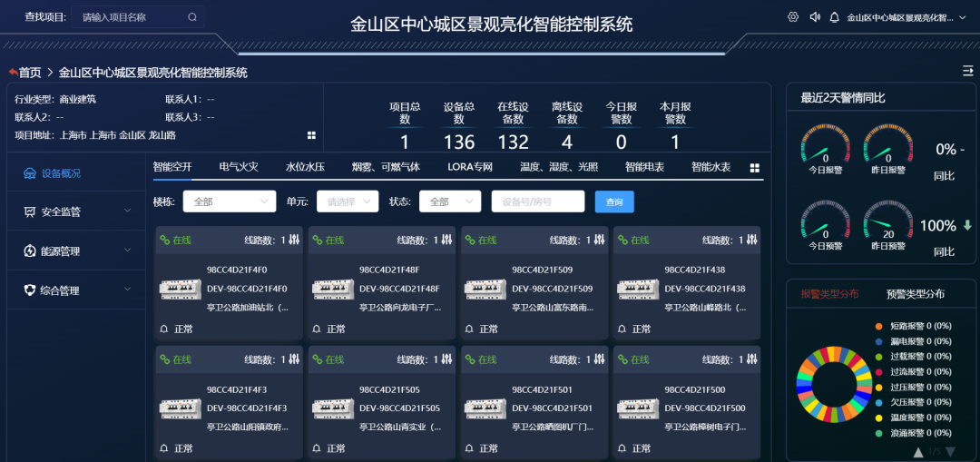Click device name DEV-98CC4D21F438

704,289
